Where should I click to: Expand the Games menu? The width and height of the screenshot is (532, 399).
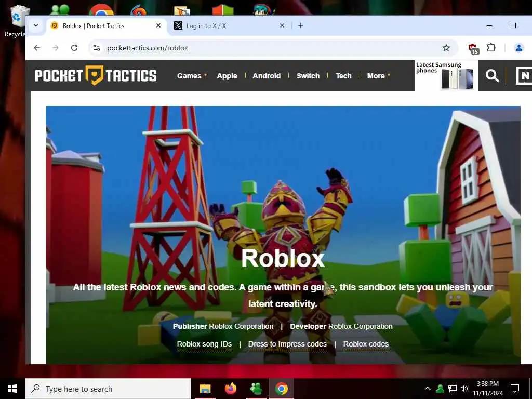tap(192, 76)
